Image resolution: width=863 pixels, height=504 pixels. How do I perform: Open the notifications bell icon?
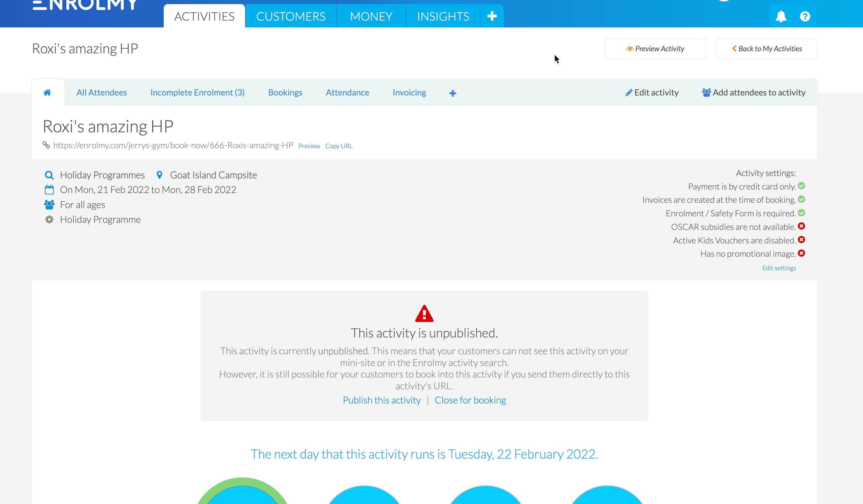(x=781, y=16)
